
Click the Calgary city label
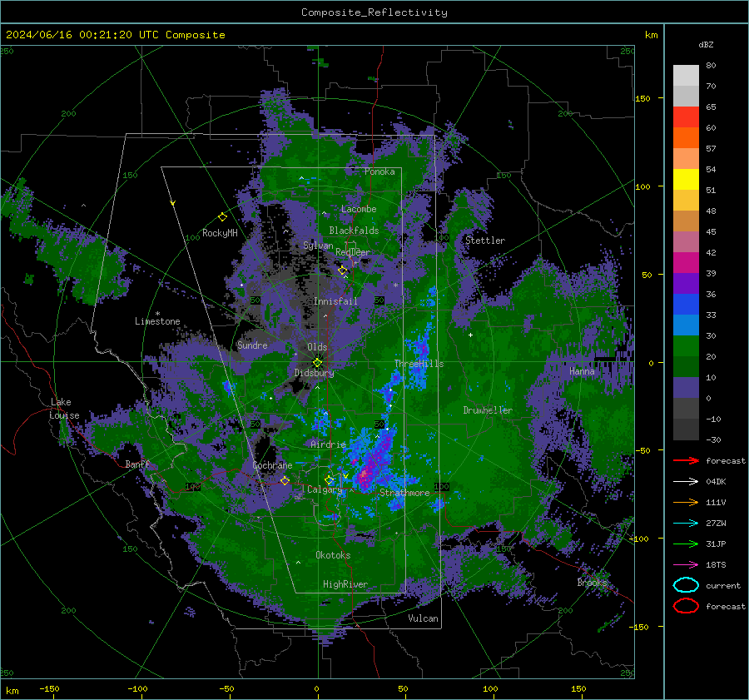[325, 489]
